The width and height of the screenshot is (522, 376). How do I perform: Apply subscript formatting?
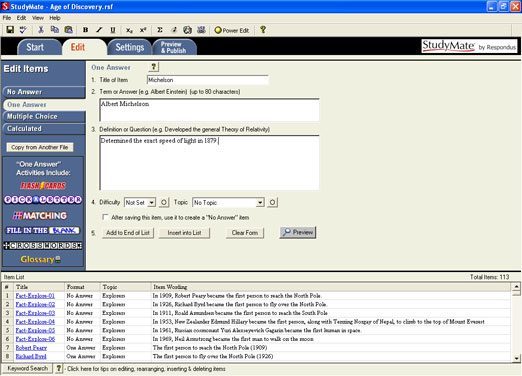coord(129,30)
